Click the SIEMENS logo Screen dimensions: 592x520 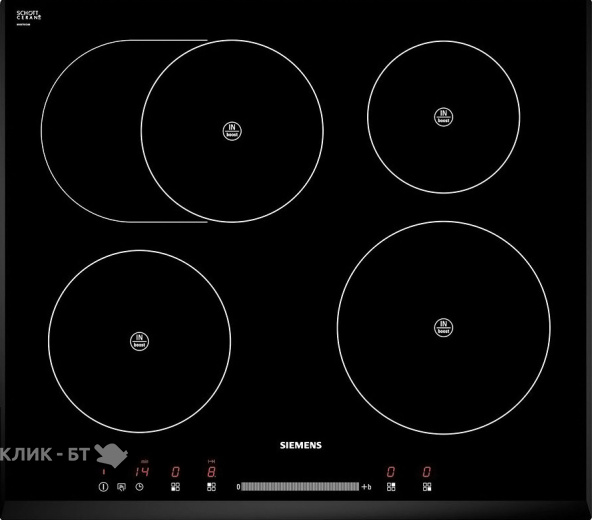click(x=301, y=445)
